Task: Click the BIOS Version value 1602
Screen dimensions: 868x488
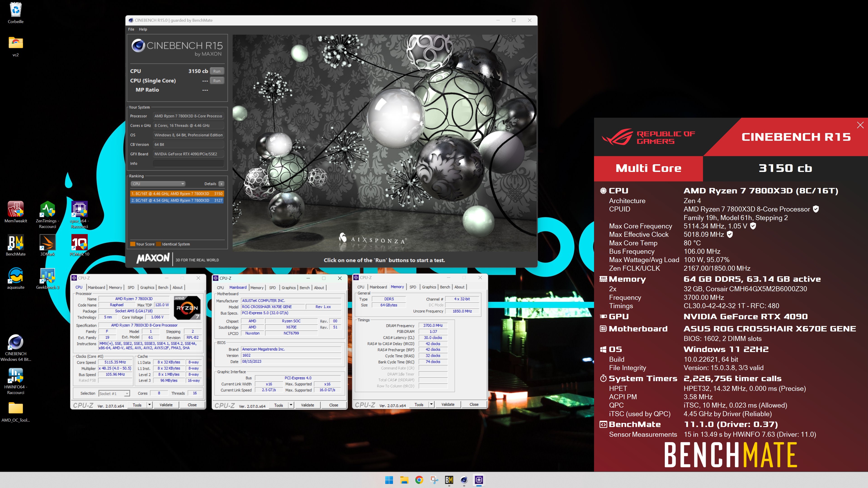Action: click(x=291, y=356)
